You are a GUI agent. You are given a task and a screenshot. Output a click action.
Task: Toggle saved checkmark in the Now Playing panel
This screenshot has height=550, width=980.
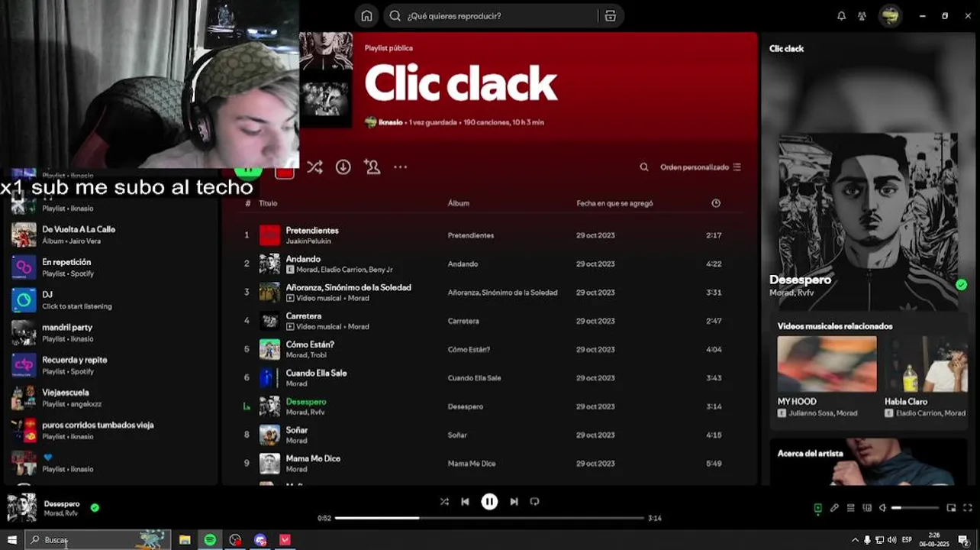(961, 285)
